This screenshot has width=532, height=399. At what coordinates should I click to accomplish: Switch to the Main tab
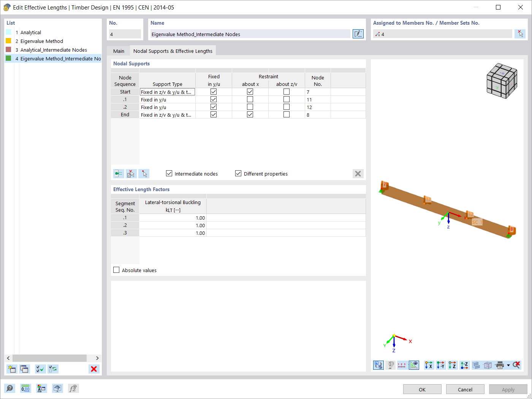click(x=119, y=51)
